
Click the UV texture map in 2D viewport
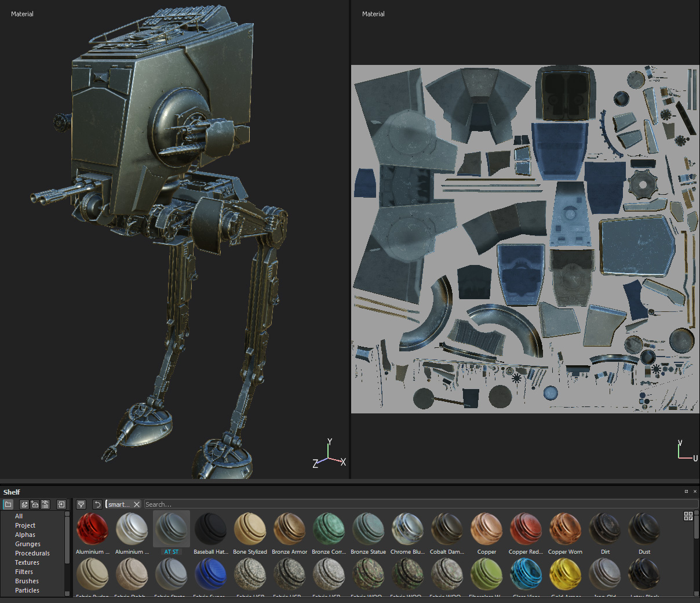525,239
